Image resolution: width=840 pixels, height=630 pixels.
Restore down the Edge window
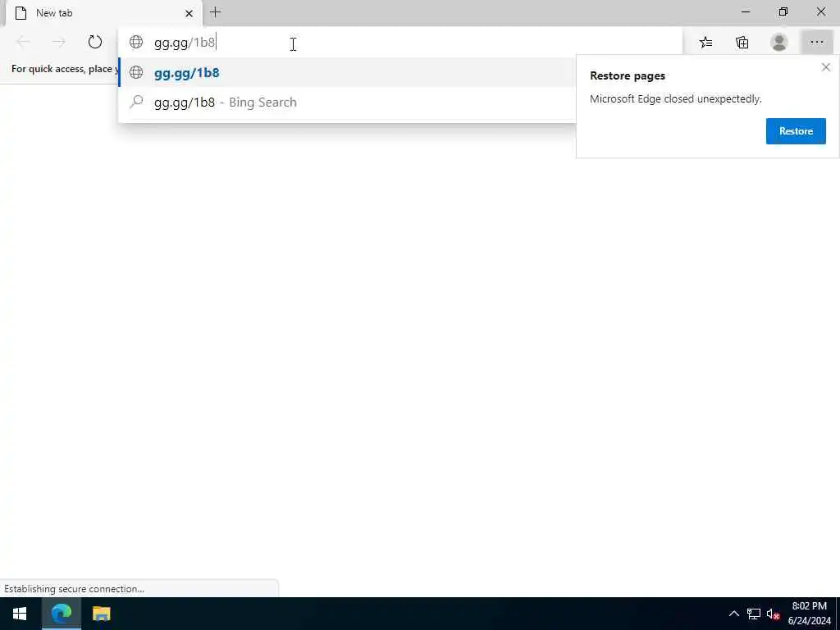783,11
